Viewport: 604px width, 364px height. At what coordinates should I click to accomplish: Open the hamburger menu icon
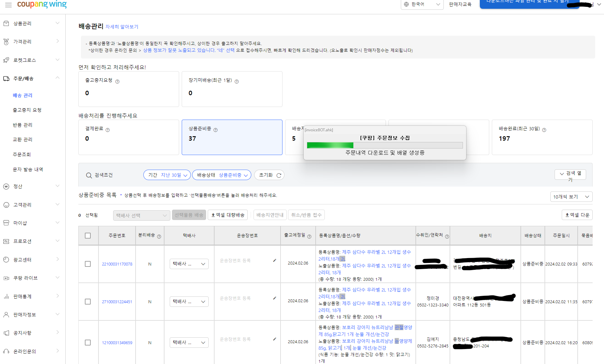point(8,5)
